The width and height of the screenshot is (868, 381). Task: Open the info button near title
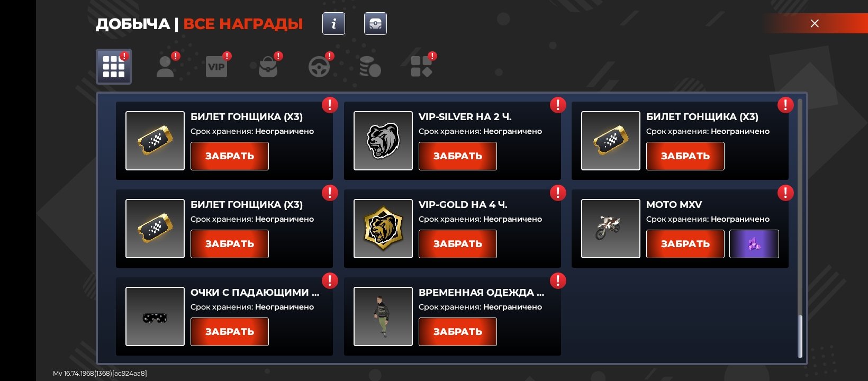tap(333, 24)
